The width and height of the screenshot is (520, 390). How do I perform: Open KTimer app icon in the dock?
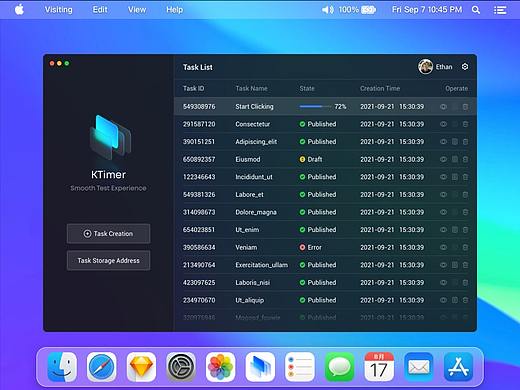(x=260, y=367)
